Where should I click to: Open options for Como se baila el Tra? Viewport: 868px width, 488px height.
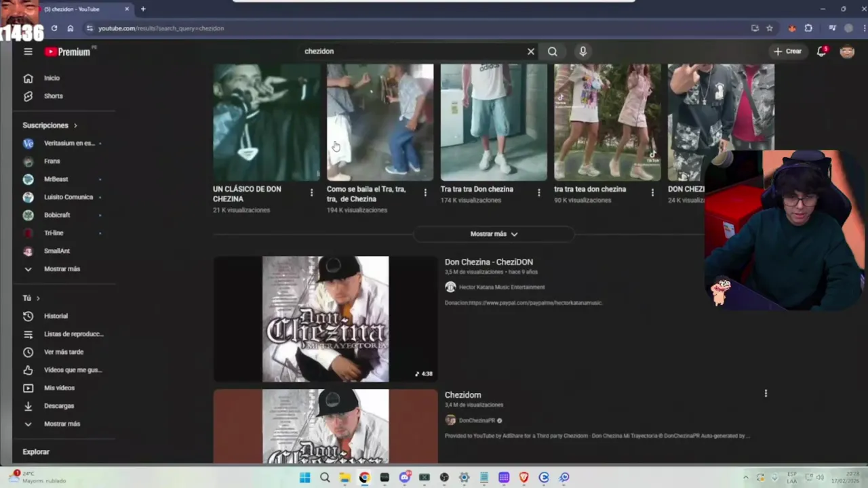[x=425, y=193]
